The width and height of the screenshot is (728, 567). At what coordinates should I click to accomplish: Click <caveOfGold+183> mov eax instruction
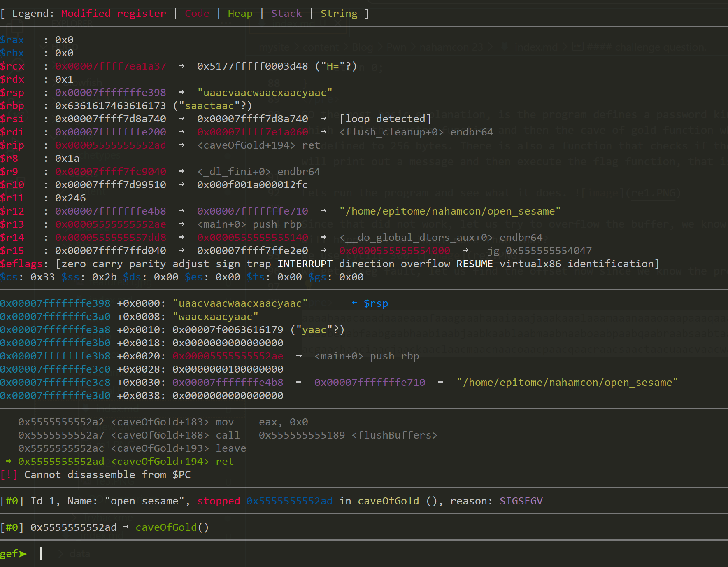163,422
